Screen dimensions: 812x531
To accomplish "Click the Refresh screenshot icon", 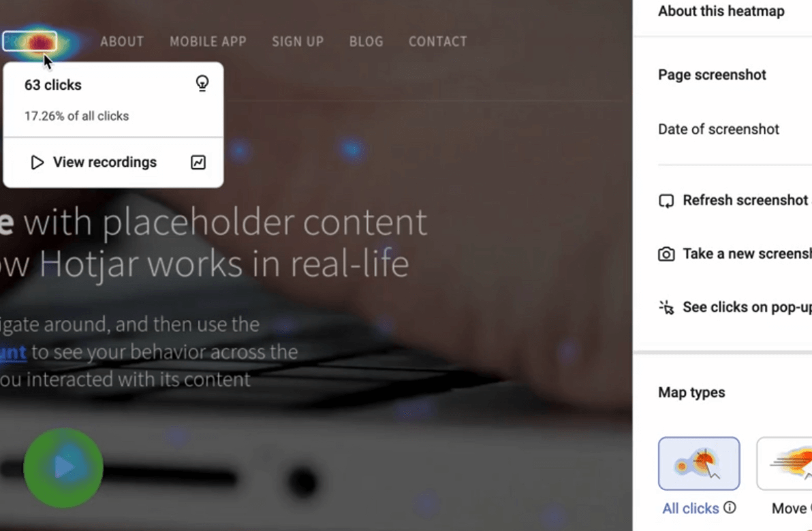I will tap(666, 200).
